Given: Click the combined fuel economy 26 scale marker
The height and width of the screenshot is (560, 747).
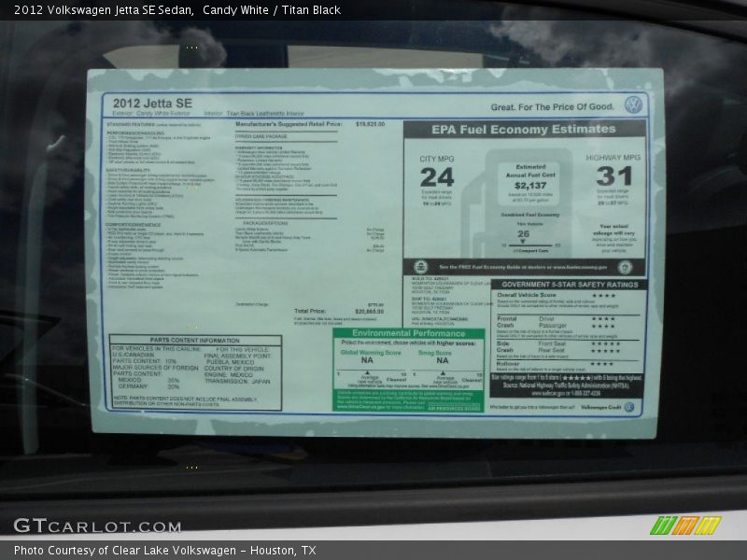Looking at the screenshot, I should pyautogui.click(x=523, y=234).
